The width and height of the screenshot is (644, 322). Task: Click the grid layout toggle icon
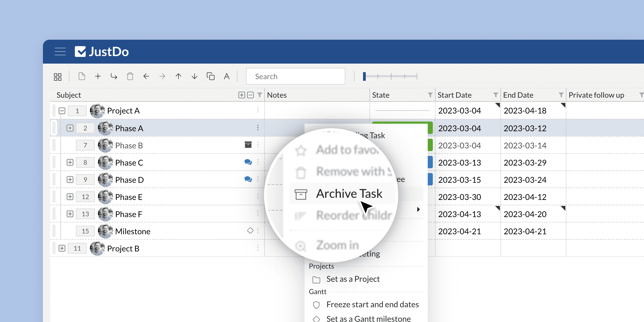58,76
